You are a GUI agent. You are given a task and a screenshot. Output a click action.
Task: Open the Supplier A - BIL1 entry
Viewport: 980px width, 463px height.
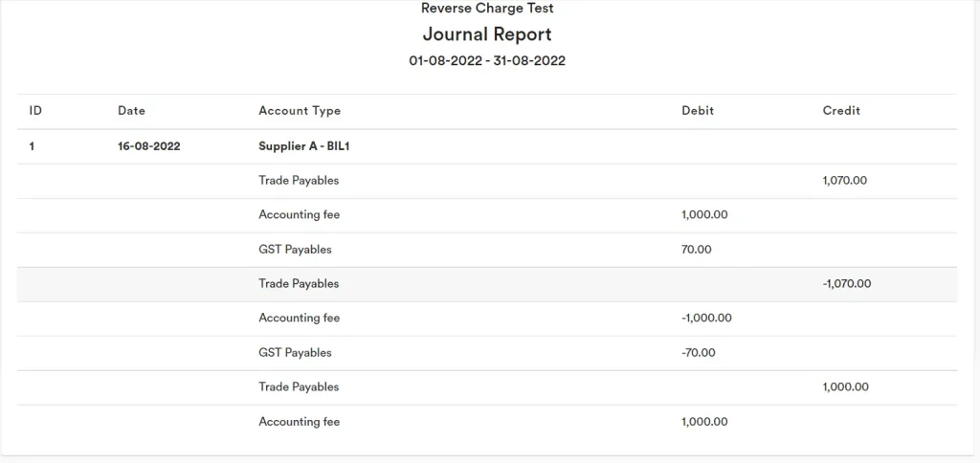pyautogui.click(x=310, y=146)
